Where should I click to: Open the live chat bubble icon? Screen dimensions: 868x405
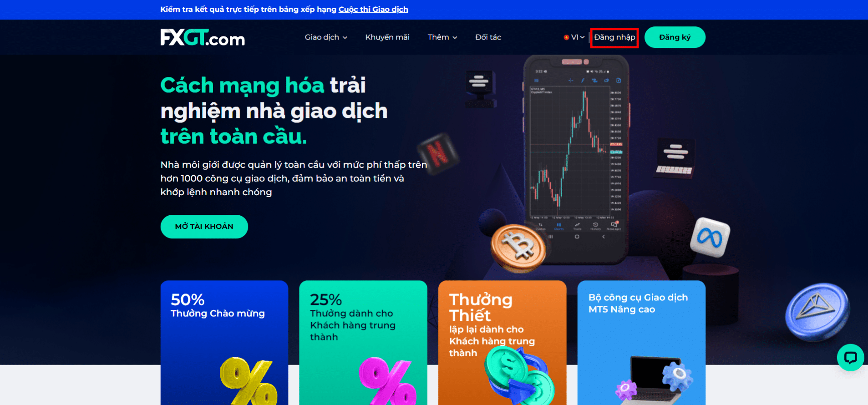(850, 358)
